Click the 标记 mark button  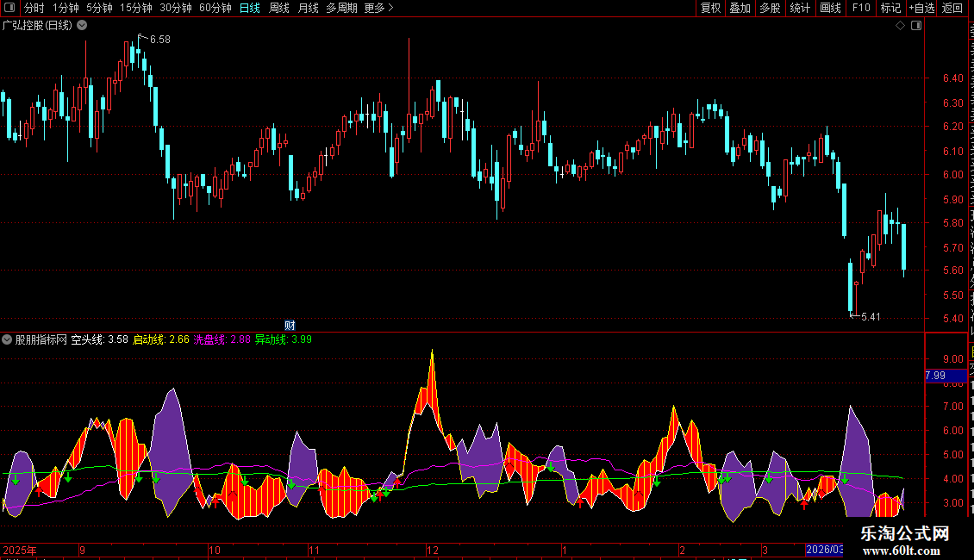click(x=890, y=8)
